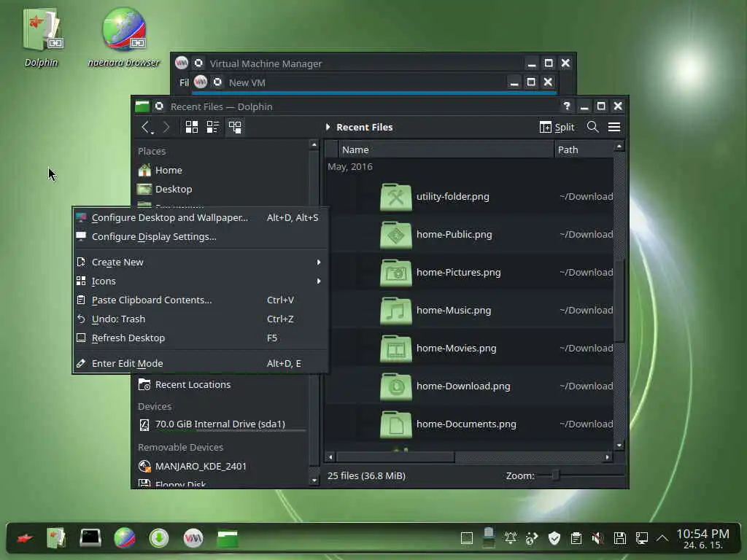Click the show desktop square tray icon

467,539
